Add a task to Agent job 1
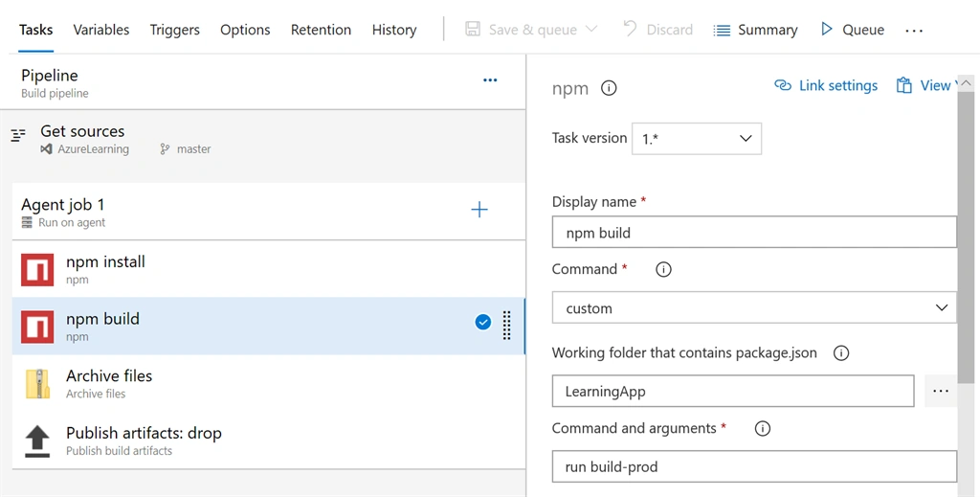980x497 pixels. pyautogui.click(x=479, y=210)
